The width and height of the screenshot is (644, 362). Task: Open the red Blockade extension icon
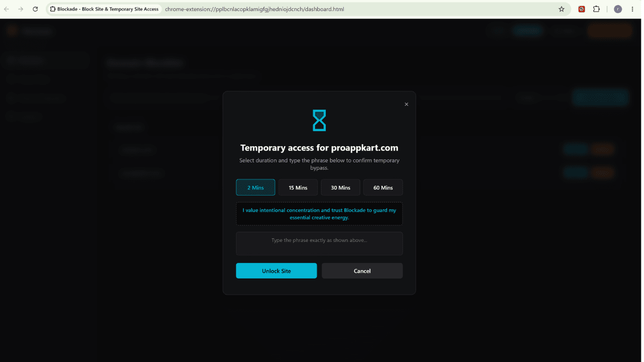point(582,9)
